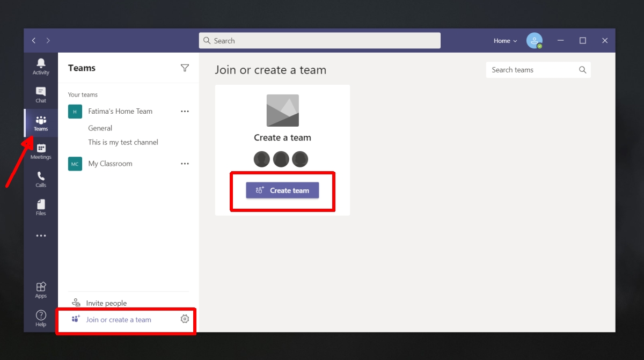The image size is (644, 360).
Task: Click the Your teams label
Action: (x=83, y=95)
